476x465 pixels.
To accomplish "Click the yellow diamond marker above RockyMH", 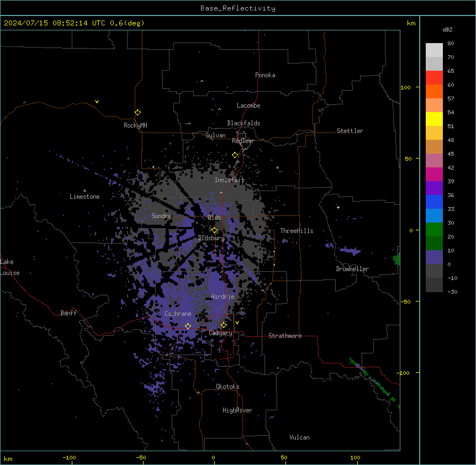I will pos(137,113).
